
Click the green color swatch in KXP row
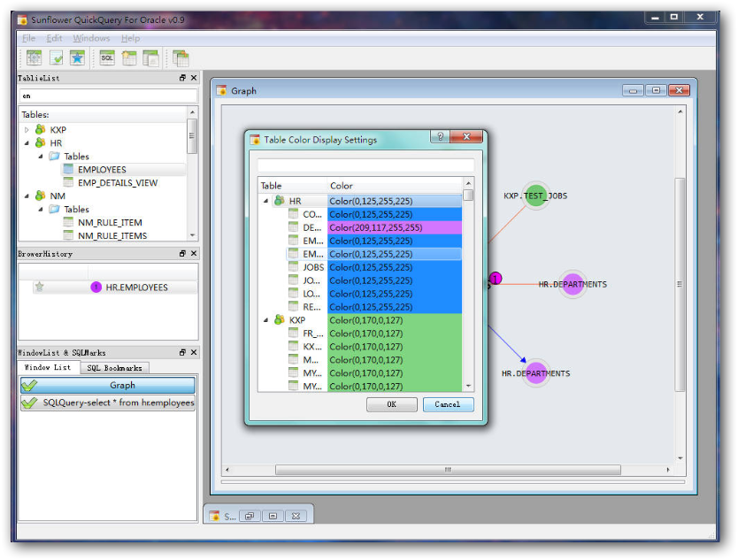click(395, 320)
